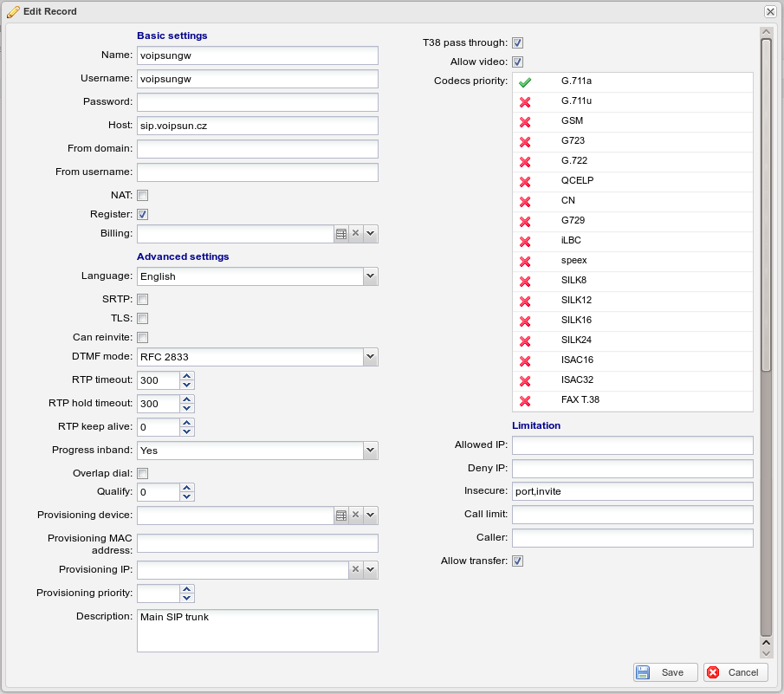The image size is (784, 694).
Task: Click green checkmark icon next to G.711a
Action: [524, 82]
